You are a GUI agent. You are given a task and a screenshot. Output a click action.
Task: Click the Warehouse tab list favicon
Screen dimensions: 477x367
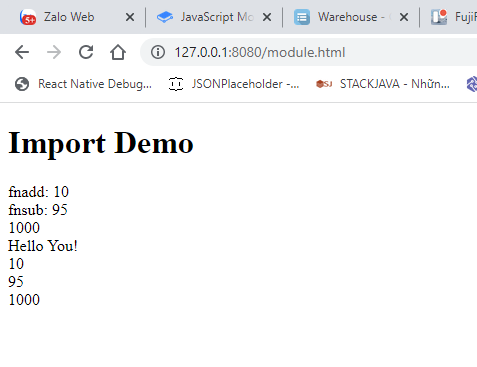click(302, 17)
